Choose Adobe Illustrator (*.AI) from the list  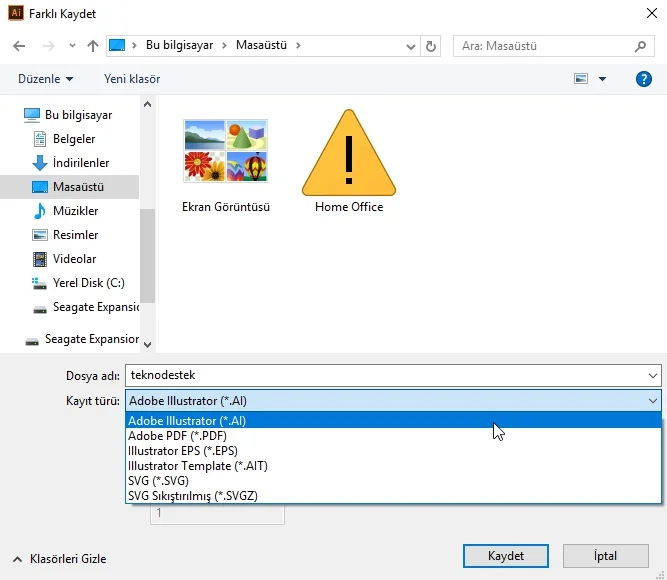[393, 420]
